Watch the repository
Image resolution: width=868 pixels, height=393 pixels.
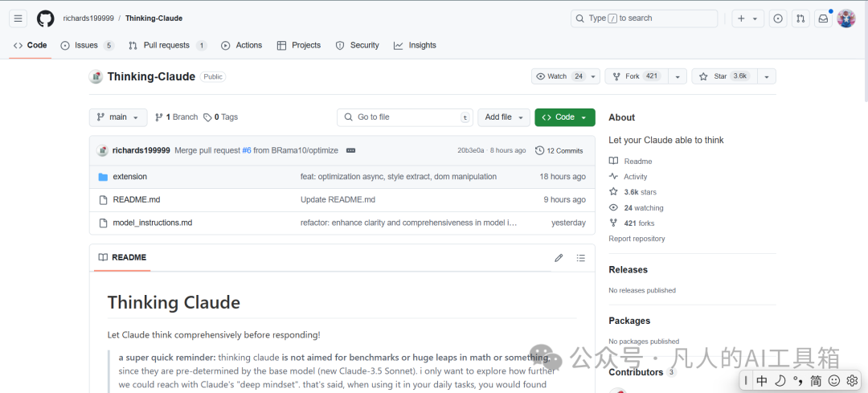point(559,76)
